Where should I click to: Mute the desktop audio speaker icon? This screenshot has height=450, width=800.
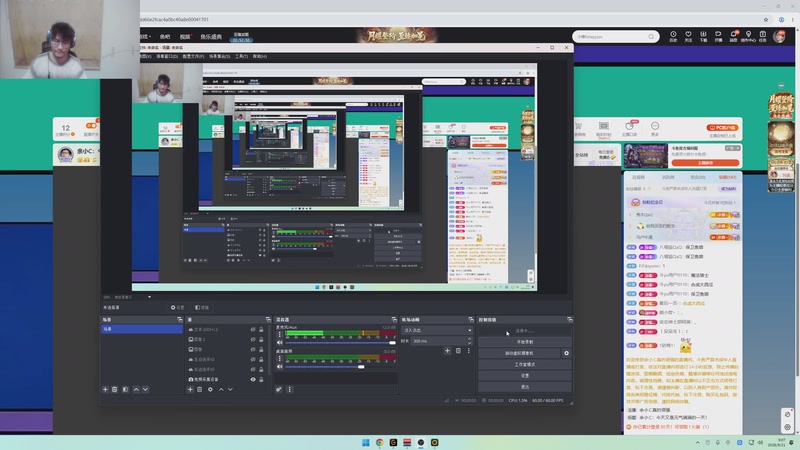coord(280,366)
